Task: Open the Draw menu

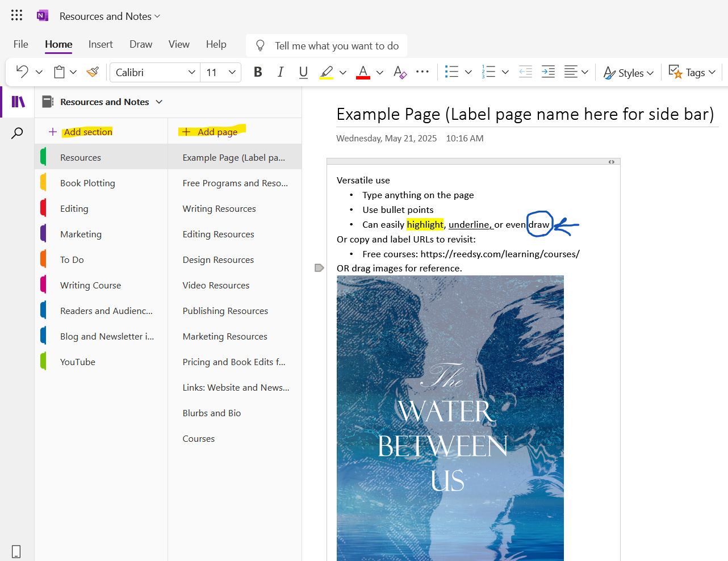Action: [140, 44]
